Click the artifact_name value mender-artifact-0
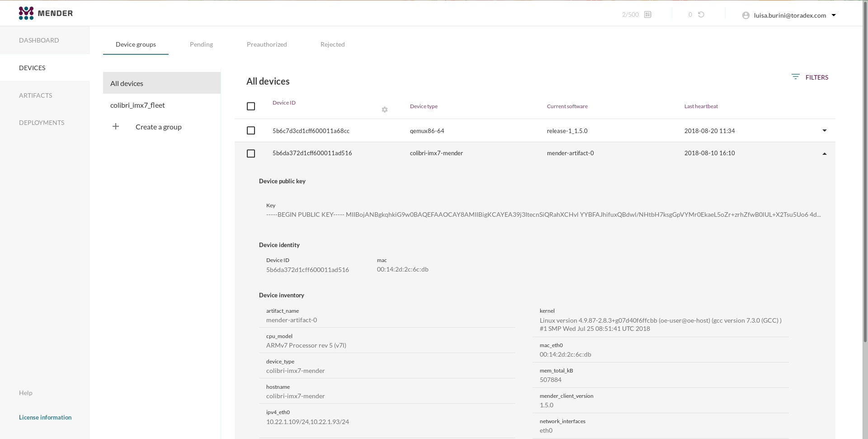Viewport: 868px width, 439px height. 292,320
